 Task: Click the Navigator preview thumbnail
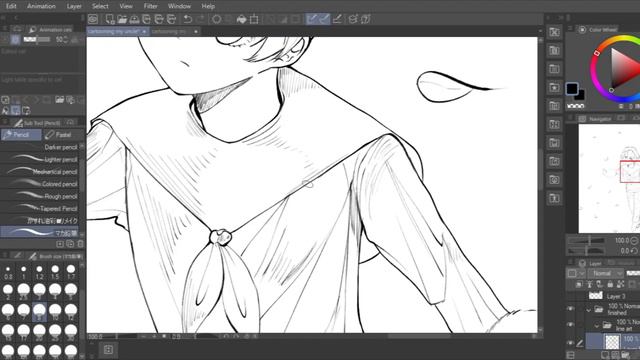point(609,178)
